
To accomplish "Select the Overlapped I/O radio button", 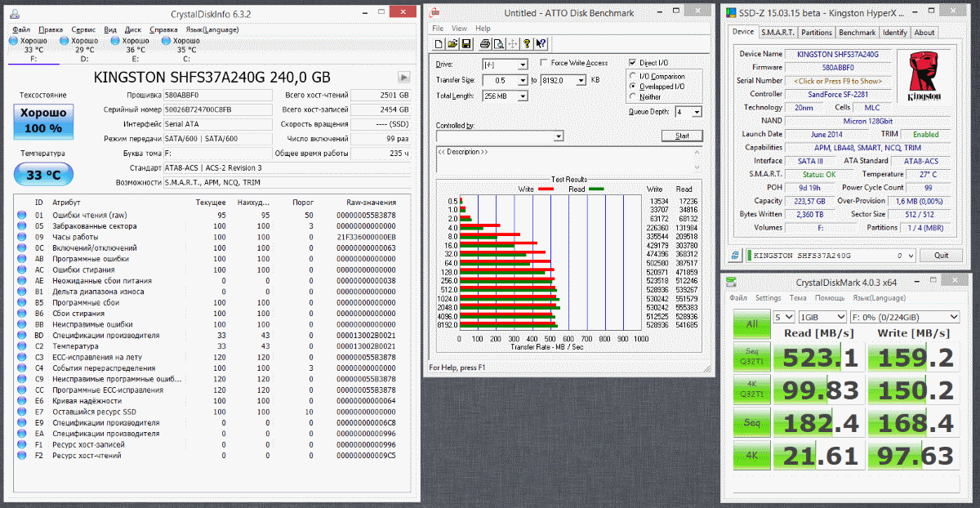I will [x=632, y=86].
